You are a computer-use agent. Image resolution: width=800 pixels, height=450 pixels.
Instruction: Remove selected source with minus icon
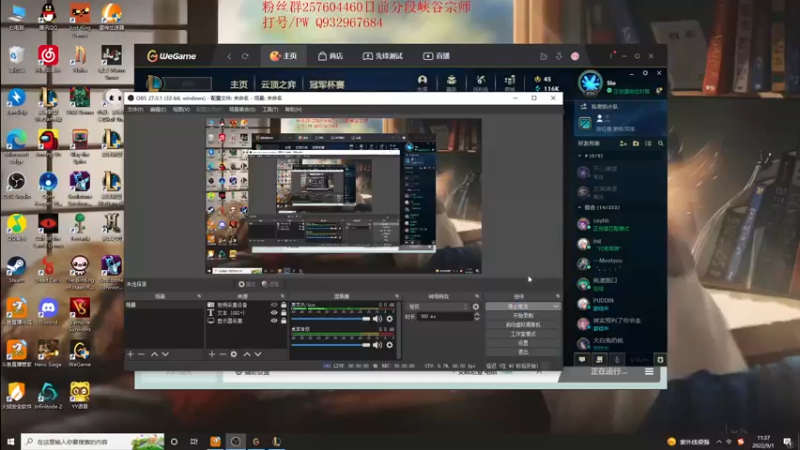pyautogui.click(x=222, y=354)
